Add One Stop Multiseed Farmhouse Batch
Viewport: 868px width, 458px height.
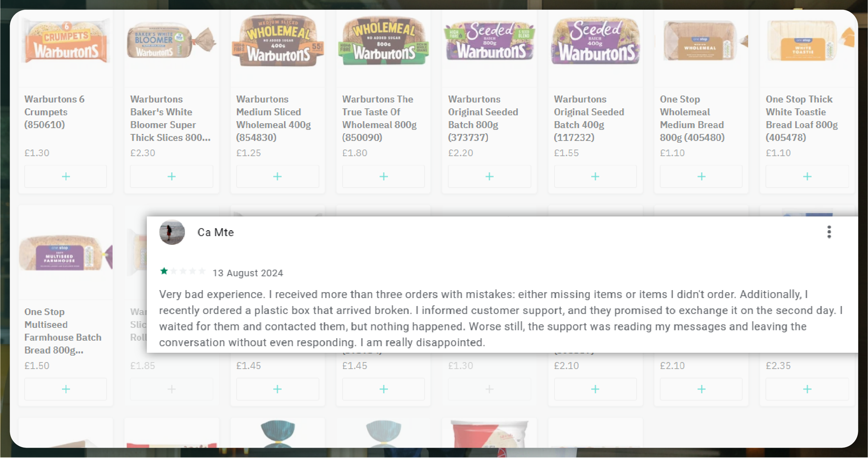point(65,389)
